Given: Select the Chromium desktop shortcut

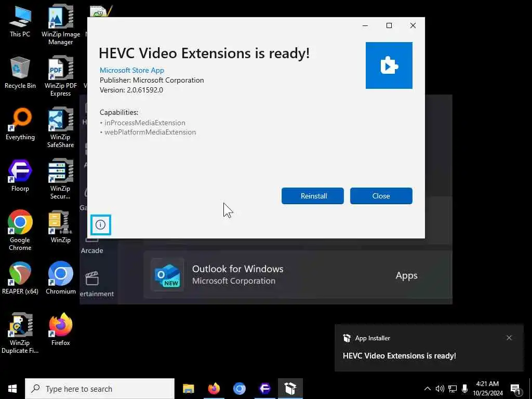Looking at the screenshot, I should (61, 278).
